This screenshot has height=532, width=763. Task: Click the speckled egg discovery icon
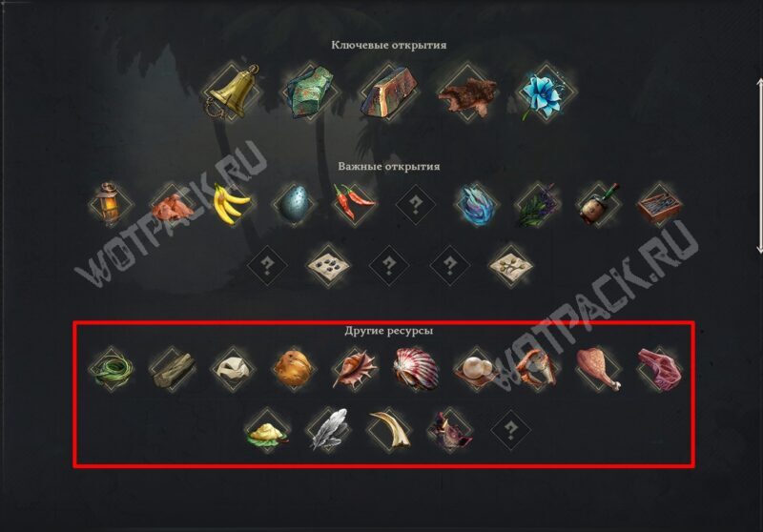click(x=294, y=204)
